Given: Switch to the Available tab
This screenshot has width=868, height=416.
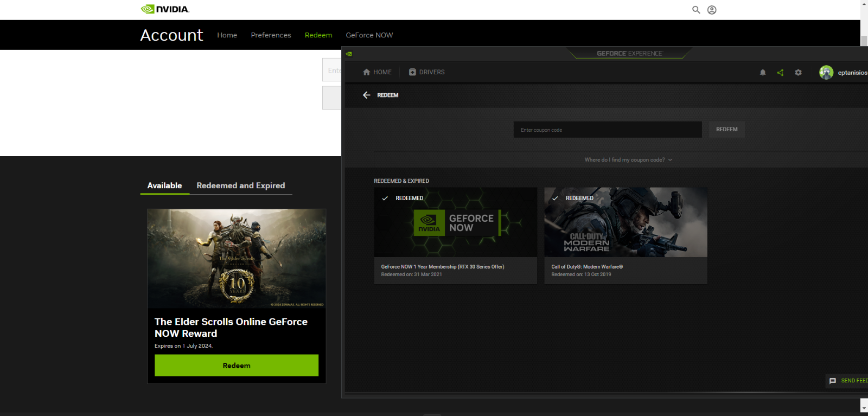Looking at the screenshot, I should 165,185.
